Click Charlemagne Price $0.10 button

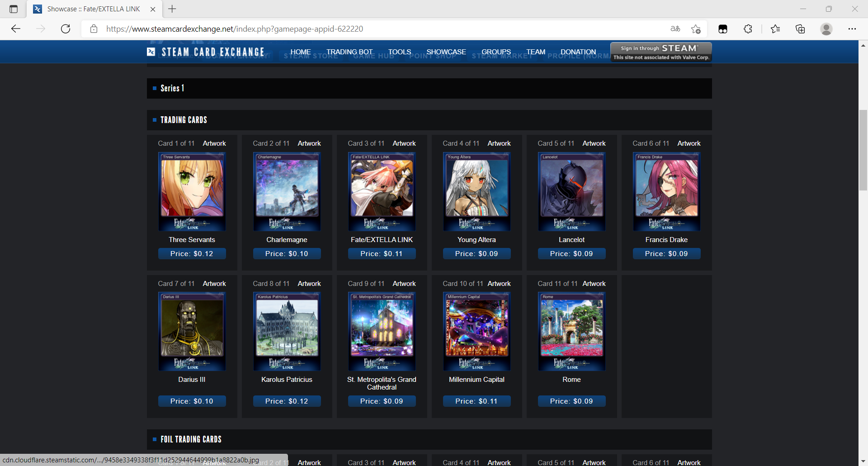tap(287, 254)
